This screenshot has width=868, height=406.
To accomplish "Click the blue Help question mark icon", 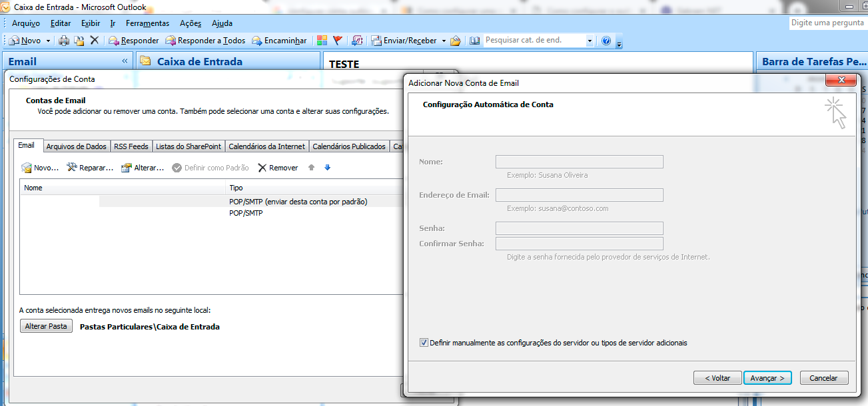I will [606, 41].
